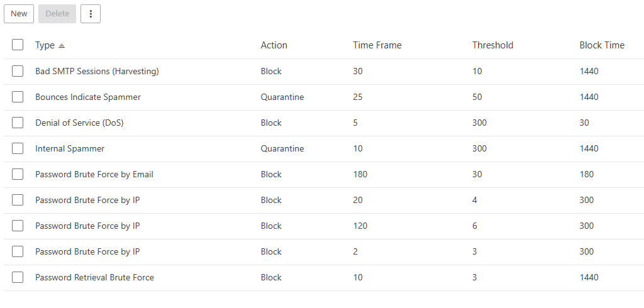Check the Password Retrieval Brute Force checkbox
The width and height of the screenshot is (644, 308).
(x=18, y=277)
